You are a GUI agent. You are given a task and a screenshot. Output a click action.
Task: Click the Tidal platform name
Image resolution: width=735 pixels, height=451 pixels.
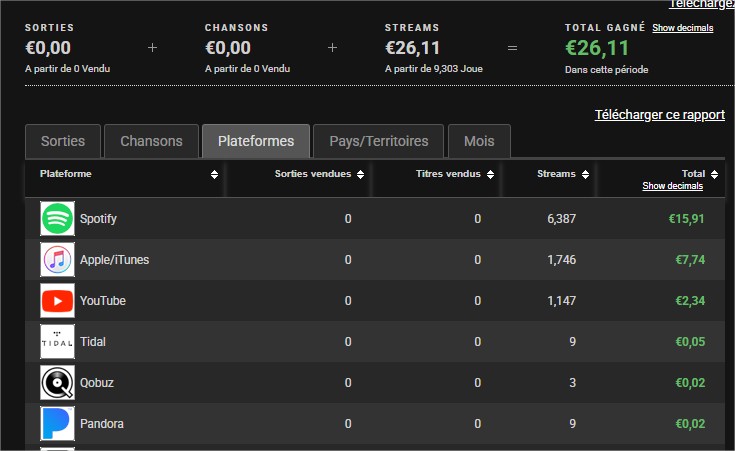pyautogui.click(x=93, y=342)
